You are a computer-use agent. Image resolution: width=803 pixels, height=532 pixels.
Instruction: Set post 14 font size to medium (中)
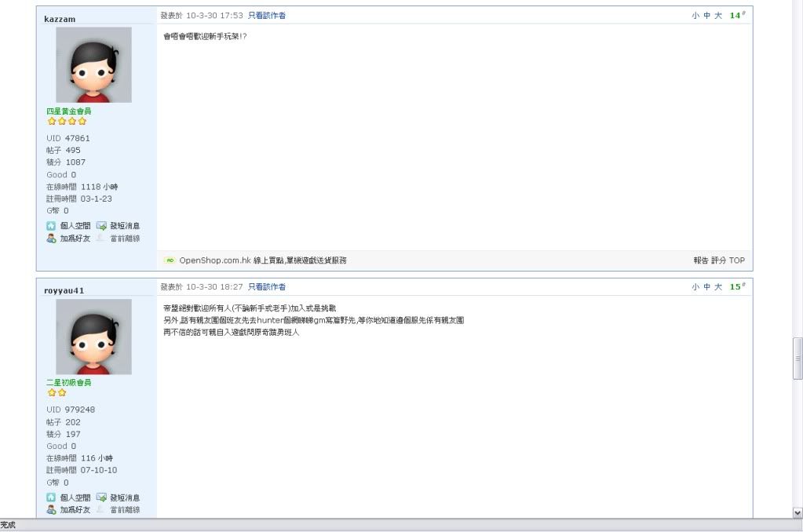[x=706, y=16]
